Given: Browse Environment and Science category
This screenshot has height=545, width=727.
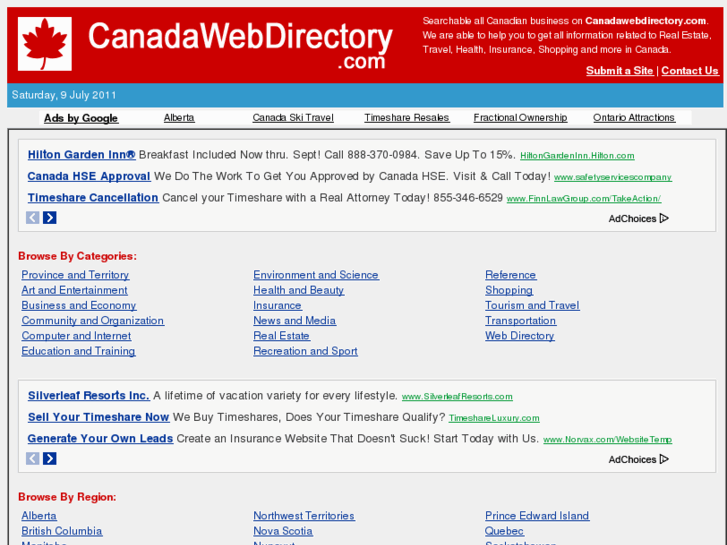Looking at the screenshot, I should point(316,275).
